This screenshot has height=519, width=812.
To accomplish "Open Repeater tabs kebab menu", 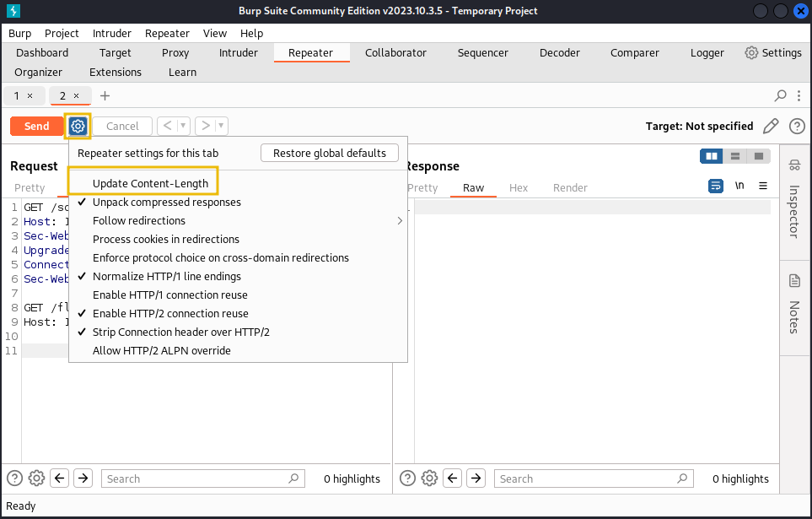I will click(799, 95).
